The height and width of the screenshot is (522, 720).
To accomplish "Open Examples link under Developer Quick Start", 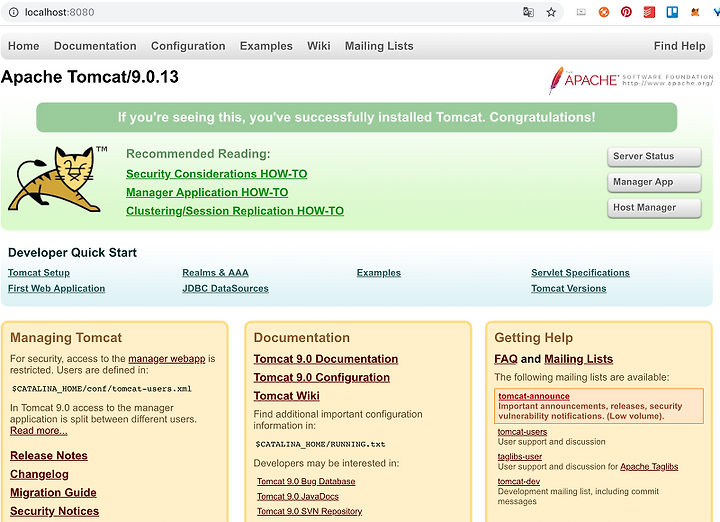I will pos(379,273).
